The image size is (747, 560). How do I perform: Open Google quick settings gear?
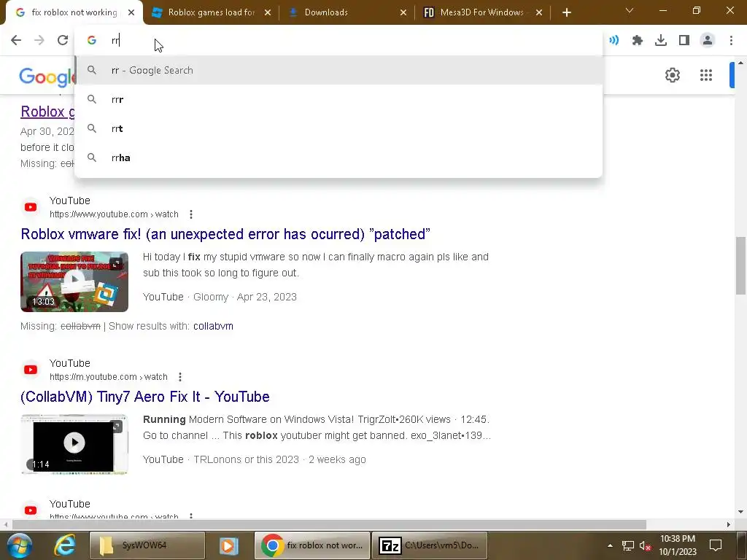click(x=672, y=75)
